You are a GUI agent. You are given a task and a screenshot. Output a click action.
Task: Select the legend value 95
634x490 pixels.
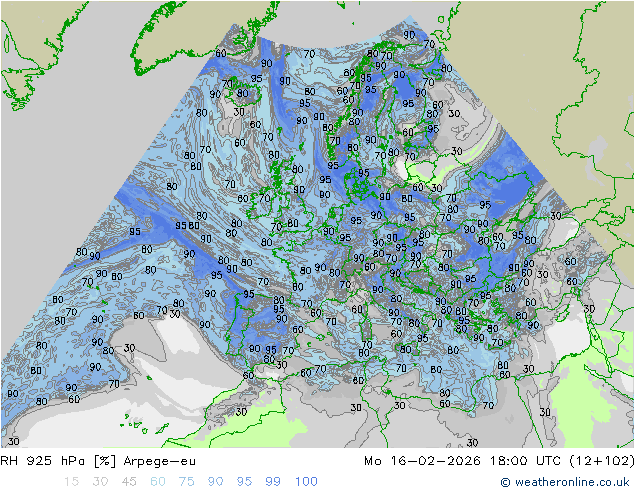(x=244, y=482)
